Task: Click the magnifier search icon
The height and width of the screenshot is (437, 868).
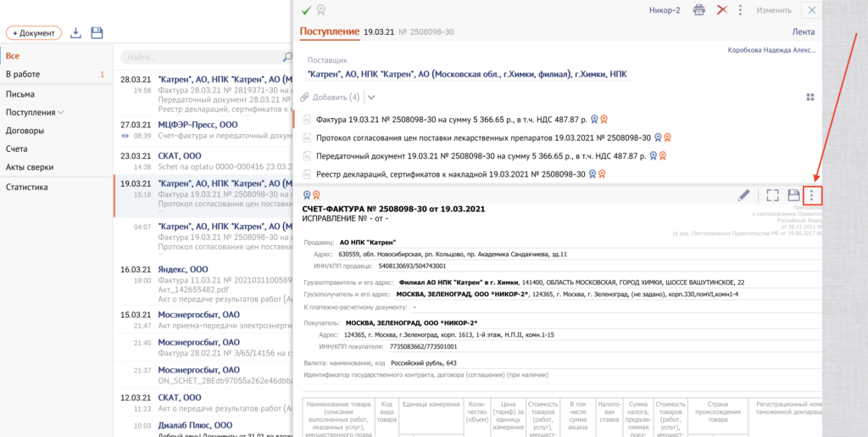Action: (287, 57)
